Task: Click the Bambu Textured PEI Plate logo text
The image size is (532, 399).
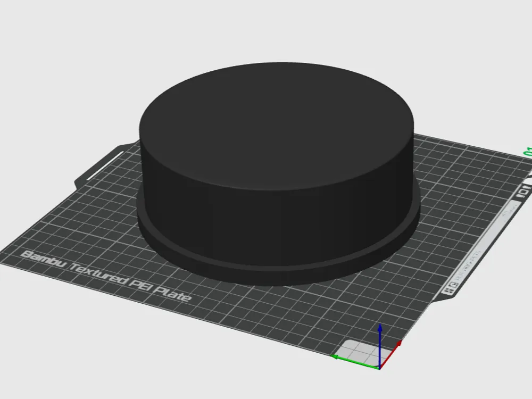Action: point(106,274)
